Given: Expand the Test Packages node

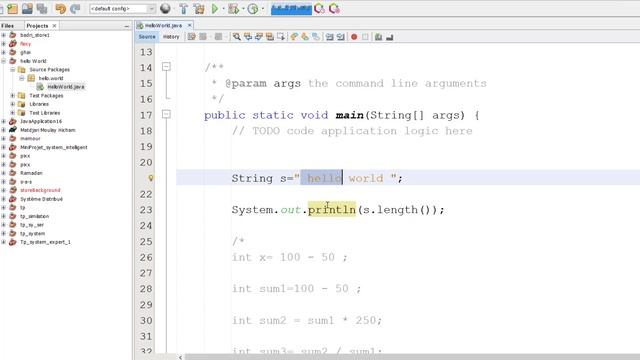Looking at the screenshot, I should coord(13,96).
